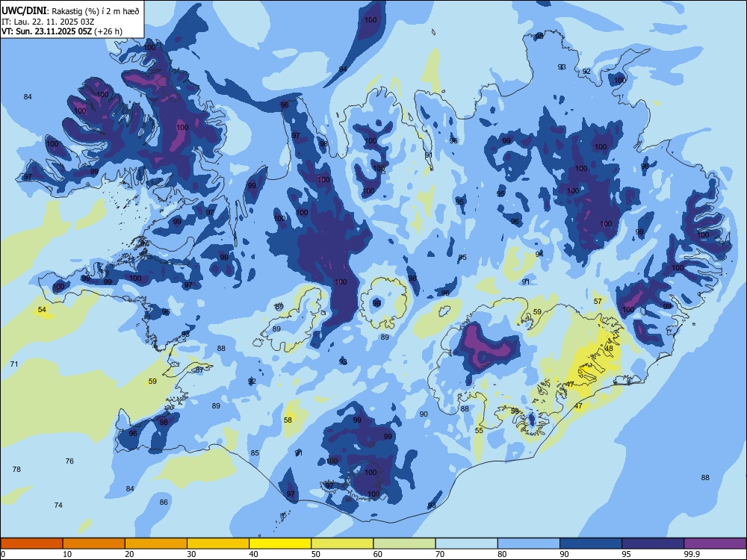Click the '(+26 h)' forecast offset text

click(x=108, y=31)
